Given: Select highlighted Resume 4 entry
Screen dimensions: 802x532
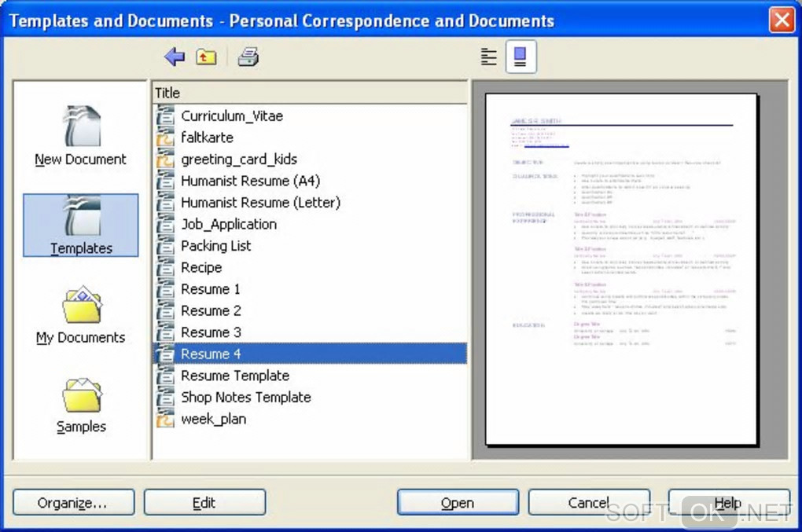Looking at the screenshot, I should (310, 354).
